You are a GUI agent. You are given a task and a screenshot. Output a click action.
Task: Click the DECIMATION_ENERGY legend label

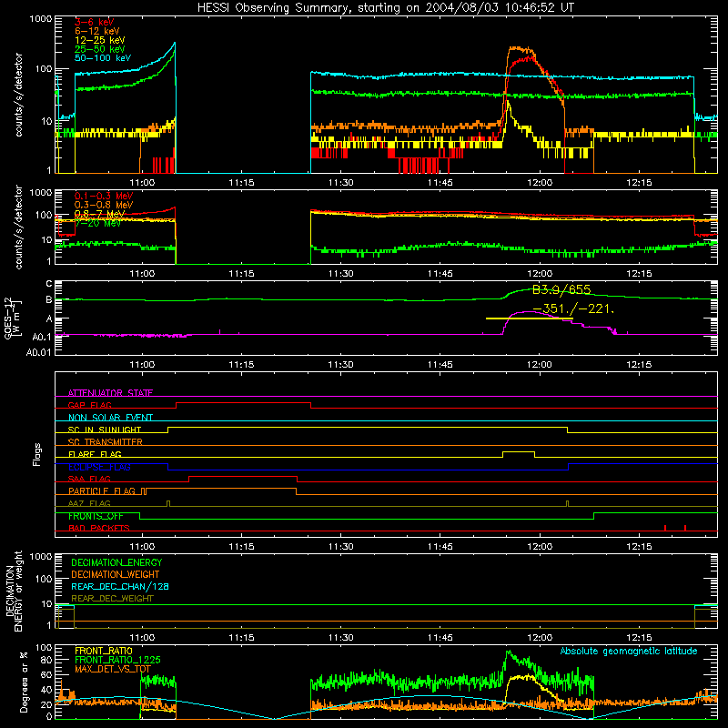(x=116, y=562)
